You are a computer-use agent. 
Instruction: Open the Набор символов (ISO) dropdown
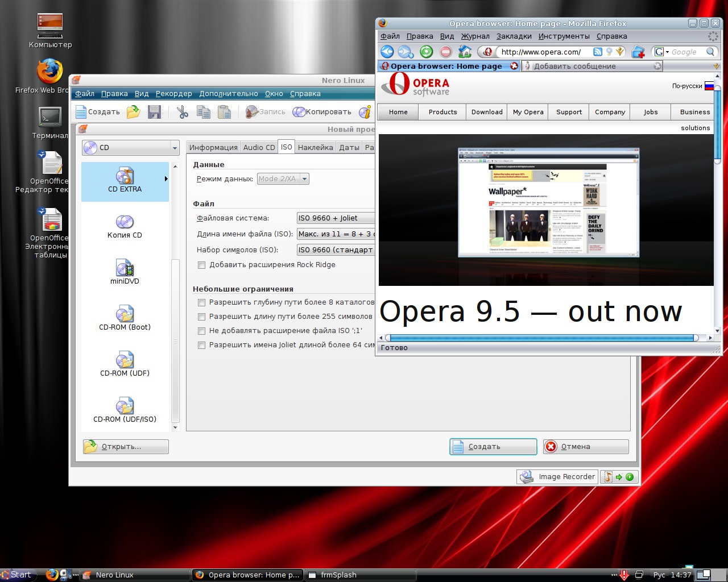tap(336, 250)
